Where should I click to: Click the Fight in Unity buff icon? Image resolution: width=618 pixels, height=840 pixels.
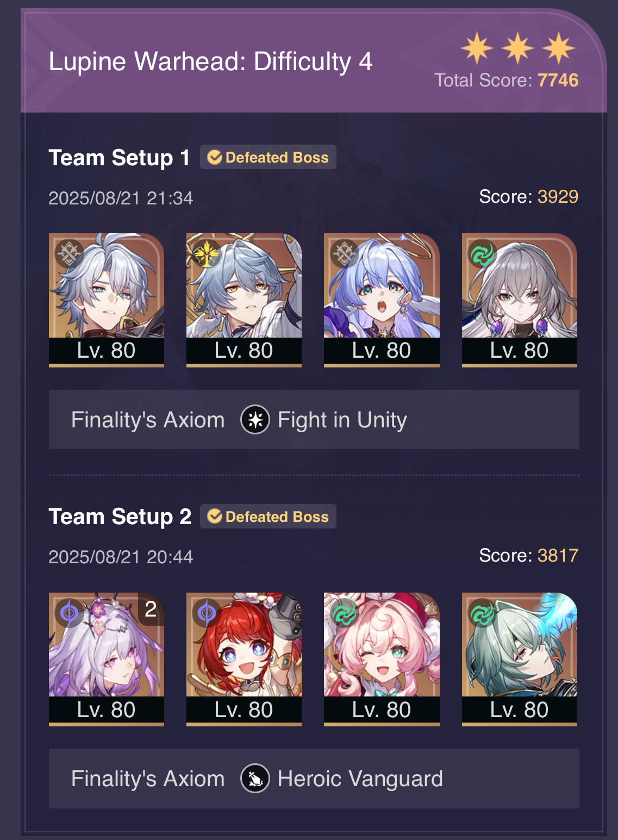coord(255,420)
